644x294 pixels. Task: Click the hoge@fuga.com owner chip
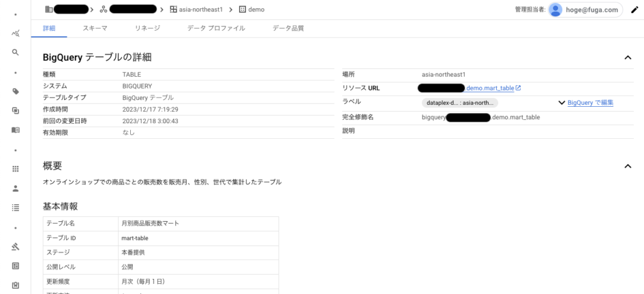[x=586, y=10]
